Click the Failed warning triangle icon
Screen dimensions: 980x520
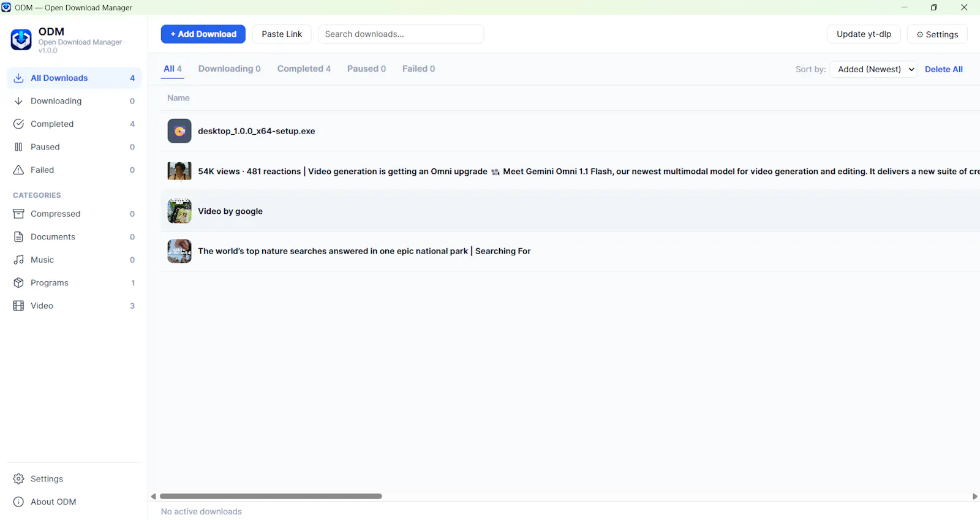pyautogui.click(x=18, y=170)
